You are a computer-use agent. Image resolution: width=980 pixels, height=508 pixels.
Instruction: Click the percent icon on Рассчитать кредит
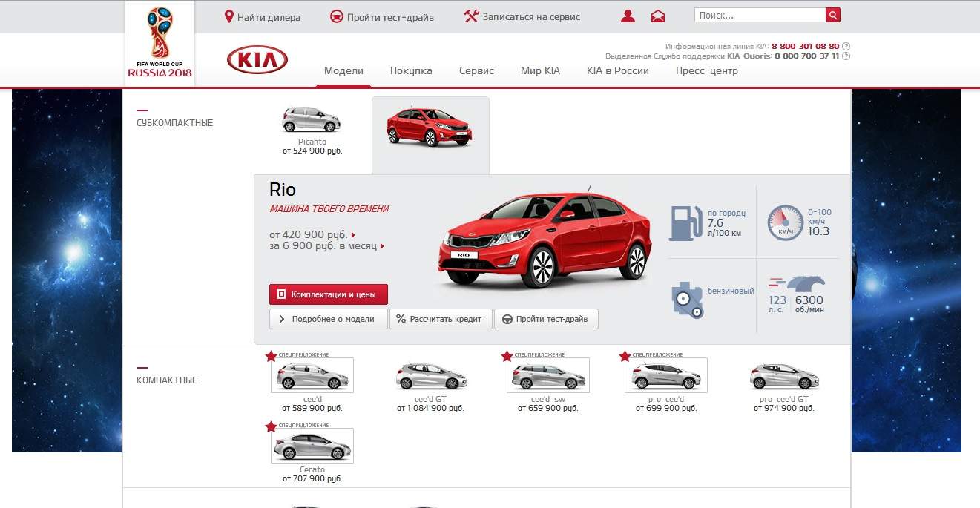[401, 319]
